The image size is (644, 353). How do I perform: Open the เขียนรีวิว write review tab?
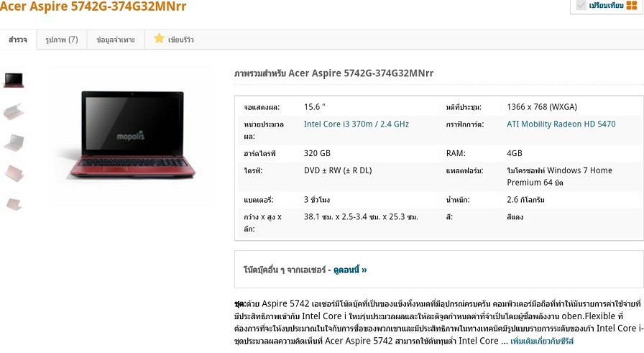[174, 40]
